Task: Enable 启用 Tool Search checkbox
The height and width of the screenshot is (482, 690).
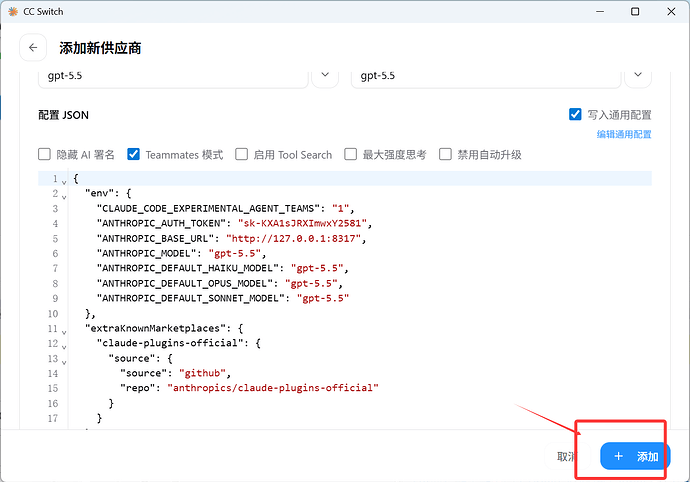Action: 241,155
